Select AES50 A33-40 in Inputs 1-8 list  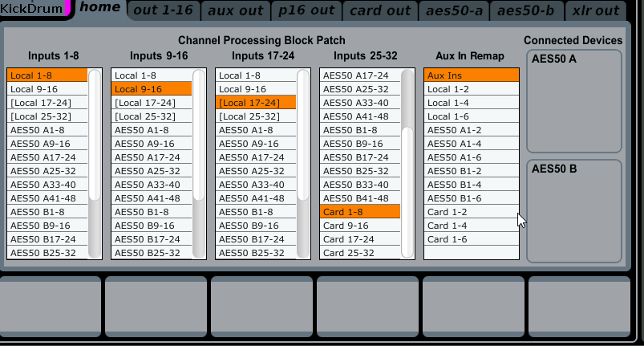(x=47, y=185)
